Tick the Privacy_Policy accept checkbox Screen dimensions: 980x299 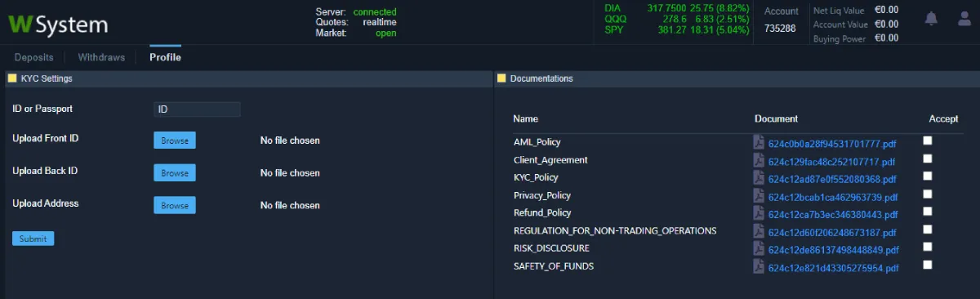tap(927, 194)
